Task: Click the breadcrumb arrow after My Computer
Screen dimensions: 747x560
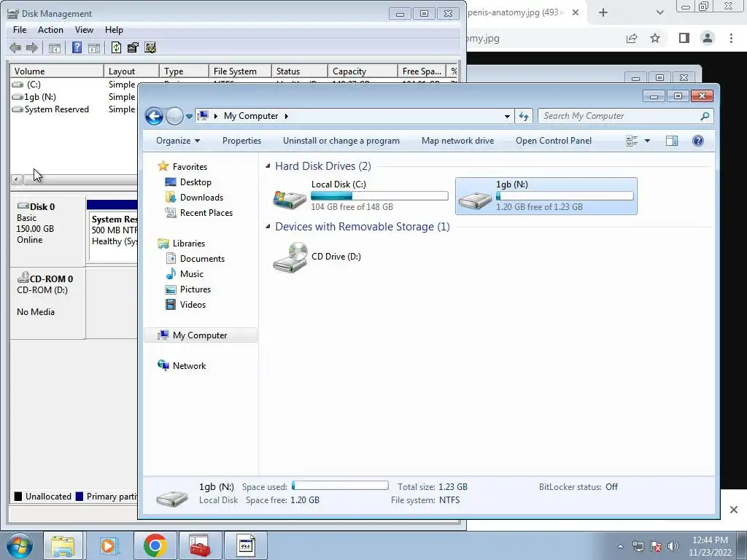Action: [286, 116]
